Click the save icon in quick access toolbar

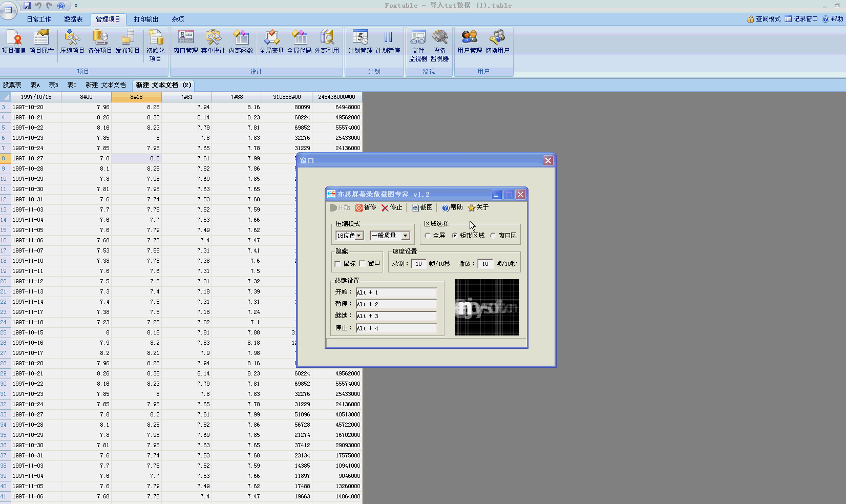(27, 6)
